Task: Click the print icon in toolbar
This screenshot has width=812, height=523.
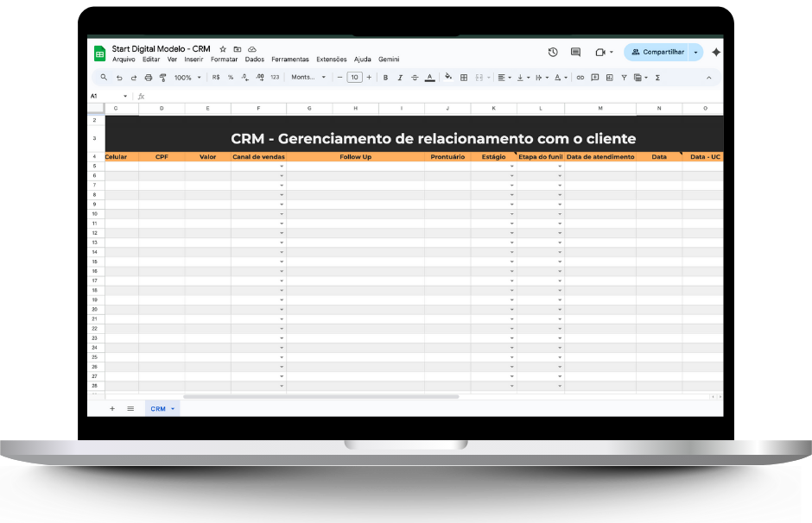Action: (149, 78)
